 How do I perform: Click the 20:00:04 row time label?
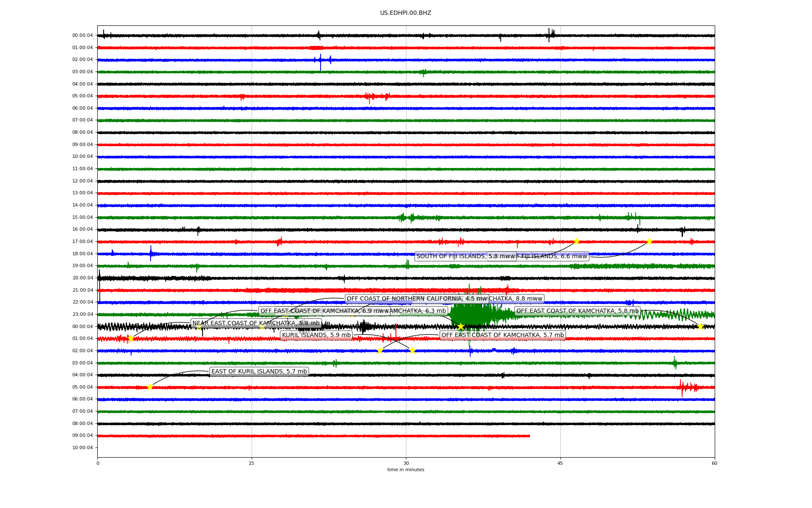click(x=82, y=278)
